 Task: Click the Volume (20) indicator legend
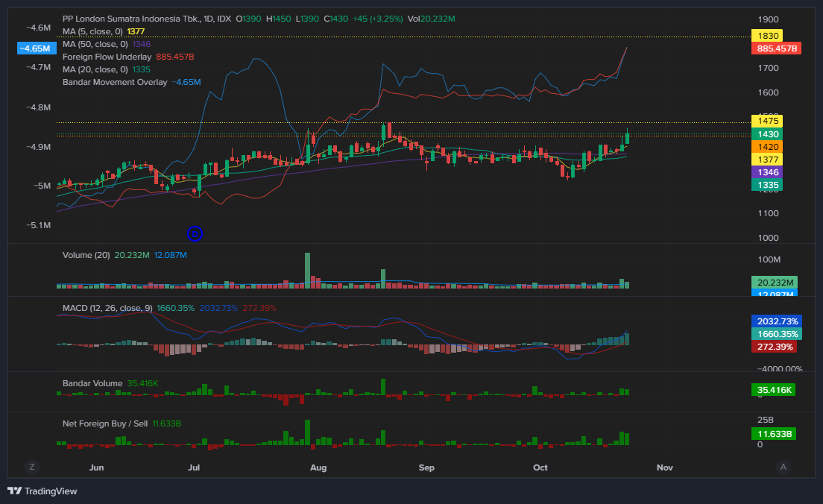pos(86,255)
